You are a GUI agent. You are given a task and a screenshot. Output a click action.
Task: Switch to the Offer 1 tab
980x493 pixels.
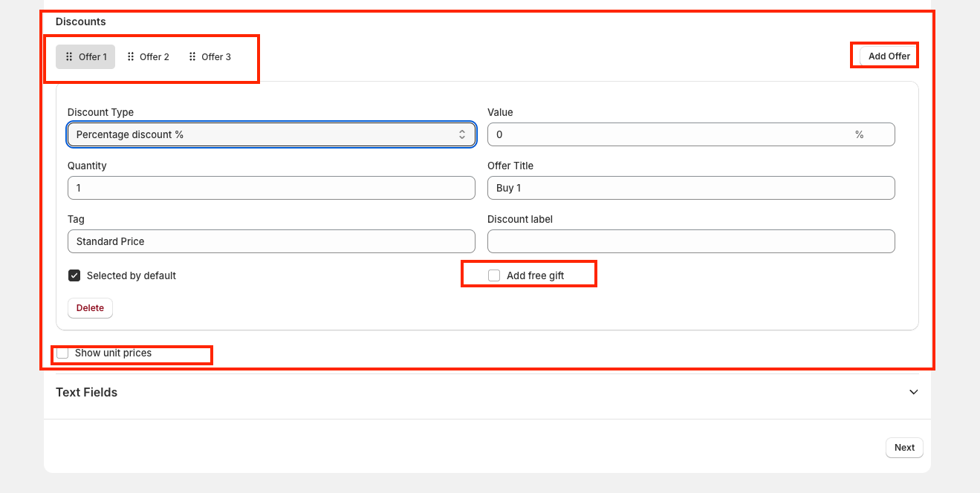(x=93, y=57)
